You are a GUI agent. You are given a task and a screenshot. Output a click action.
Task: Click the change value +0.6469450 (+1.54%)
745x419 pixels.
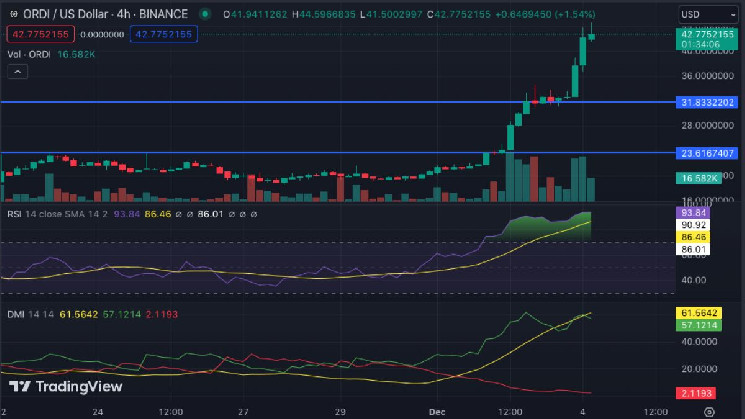[545, 14]
